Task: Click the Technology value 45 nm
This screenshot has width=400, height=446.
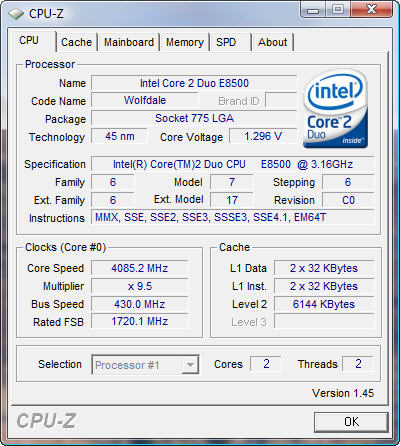Action: [119, 136]
